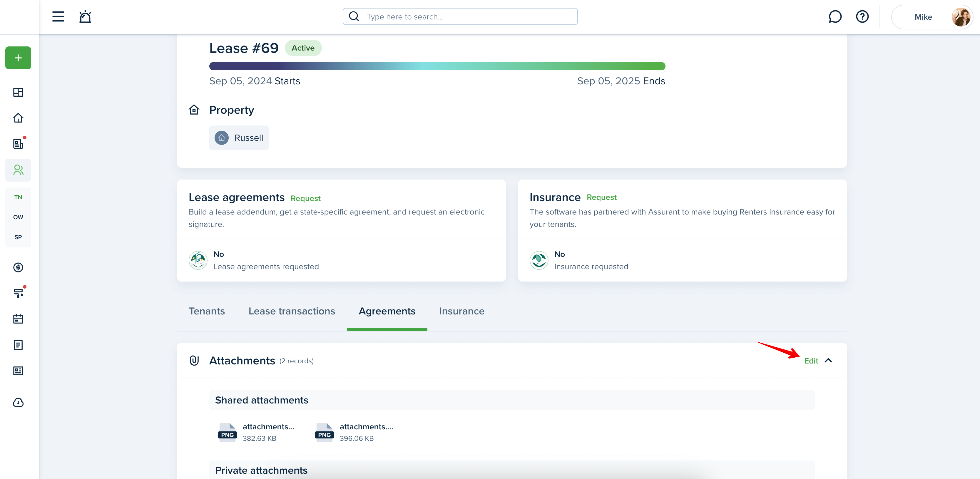Open the calendar icon in sidebar
Screen dimensions: 980x479
tap(18, 319)
